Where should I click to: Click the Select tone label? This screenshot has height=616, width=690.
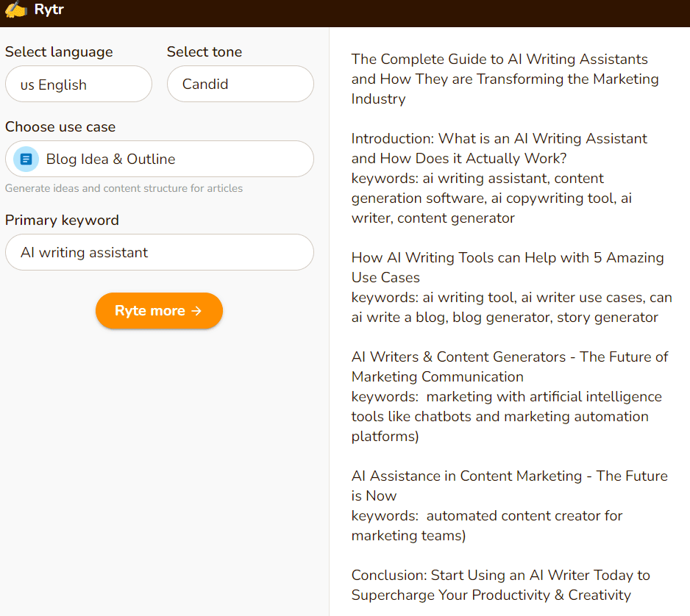point(204,52)
